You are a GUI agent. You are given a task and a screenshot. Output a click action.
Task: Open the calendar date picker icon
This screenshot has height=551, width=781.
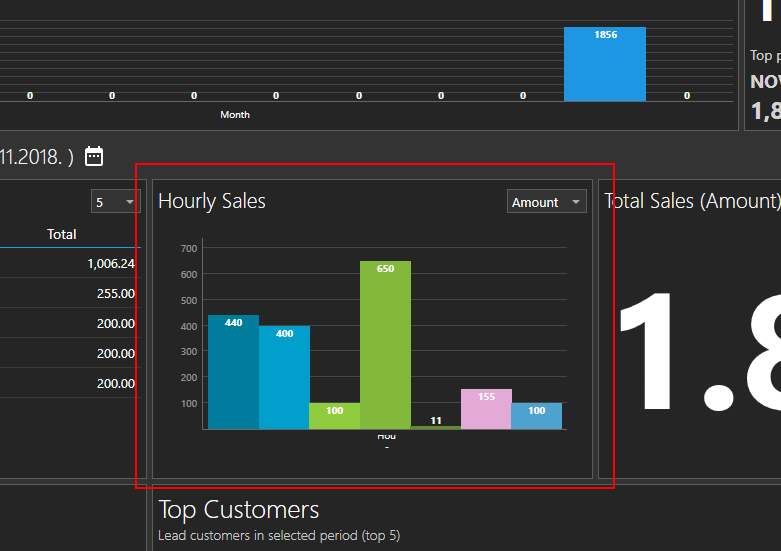tap(94, 156)
